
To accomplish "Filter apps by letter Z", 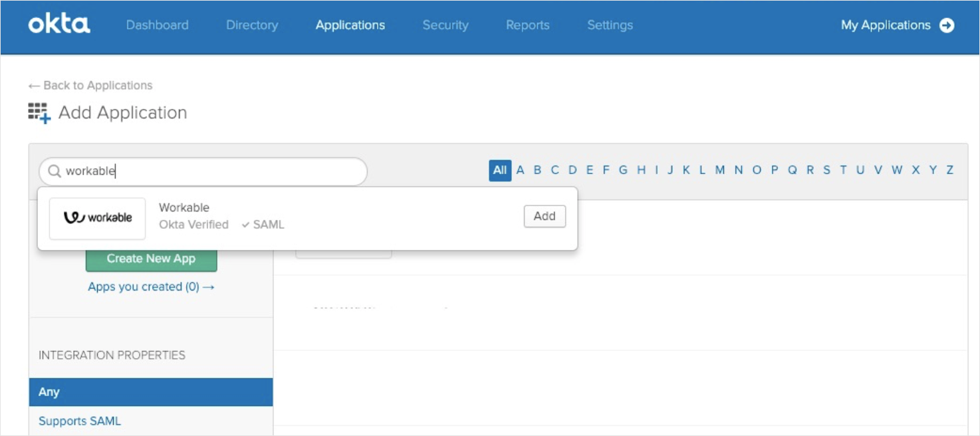I will pyautogui.click(x=949, y=170).
